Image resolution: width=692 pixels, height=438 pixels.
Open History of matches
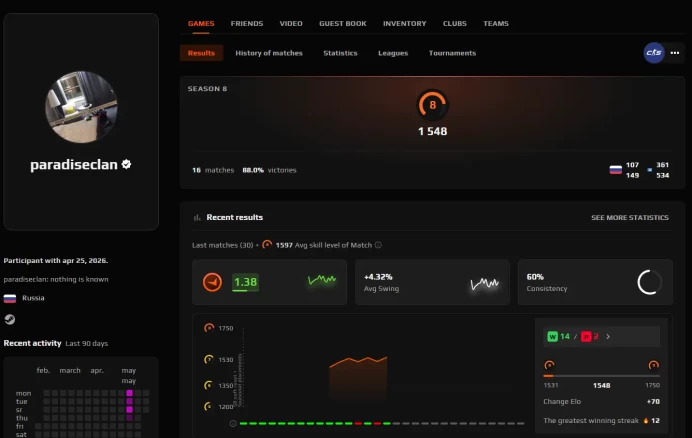coord(269,53)
